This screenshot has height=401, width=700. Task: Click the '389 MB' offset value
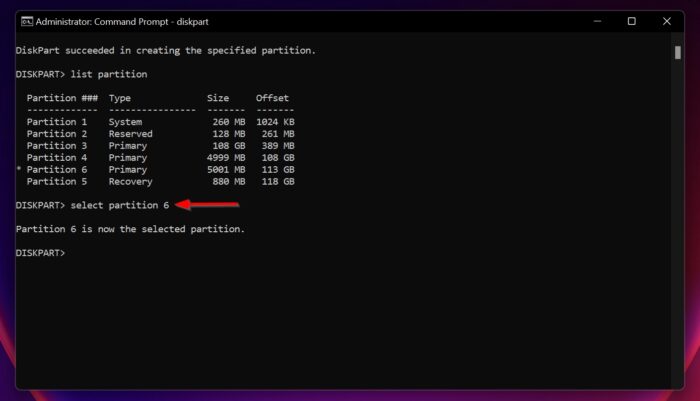tap(278, 146)
